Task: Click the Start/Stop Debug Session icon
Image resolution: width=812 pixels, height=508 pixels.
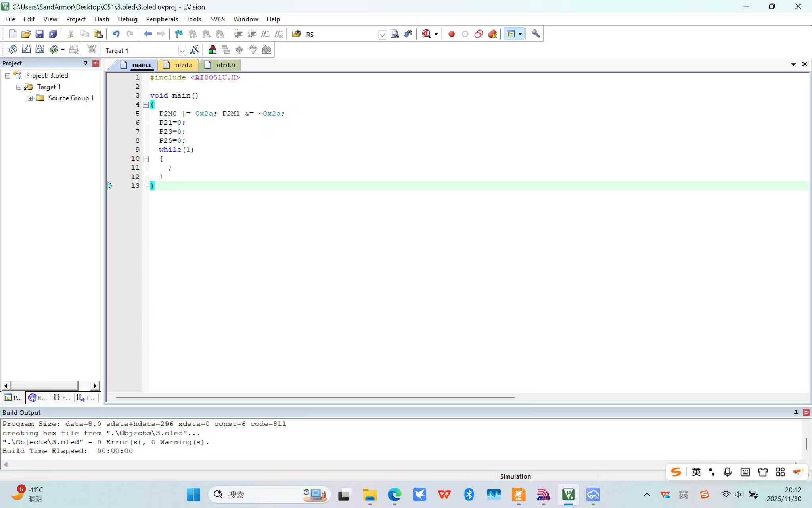Action: [427, 34]
